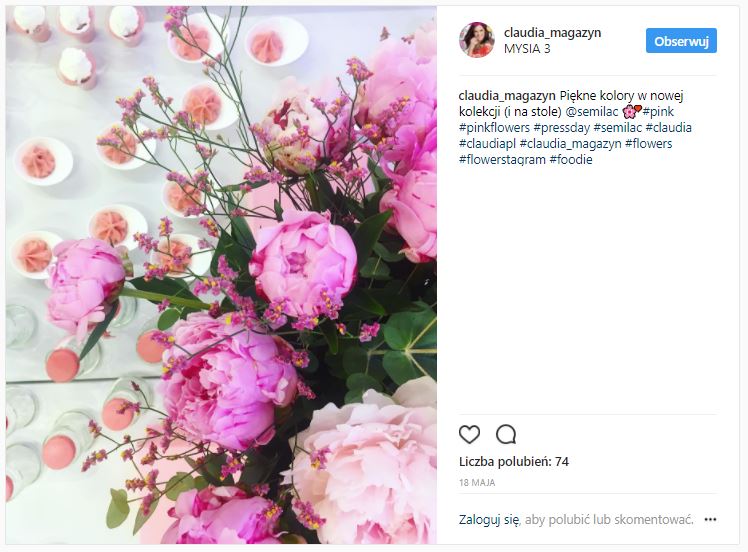
Task: Click the Zaloguj się login link
Action: (489, 520)
